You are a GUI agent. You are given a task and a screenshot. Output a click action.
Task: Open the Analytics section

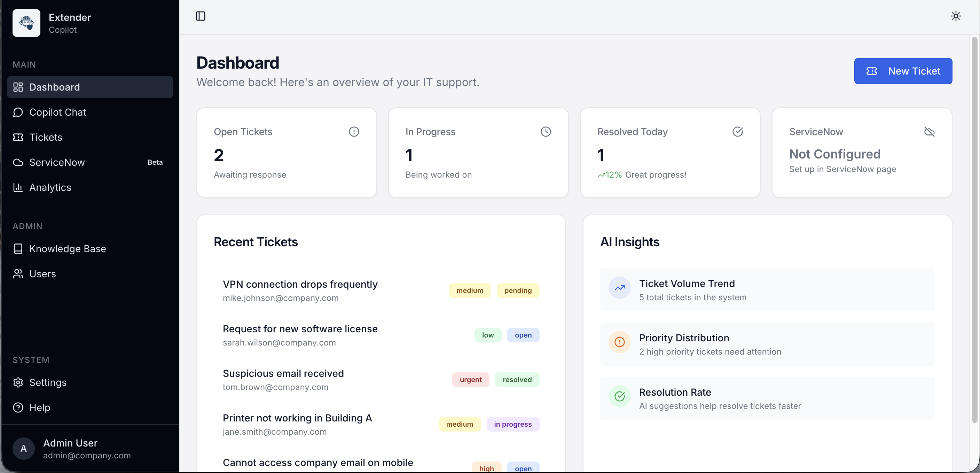click(x=50, y=187)
